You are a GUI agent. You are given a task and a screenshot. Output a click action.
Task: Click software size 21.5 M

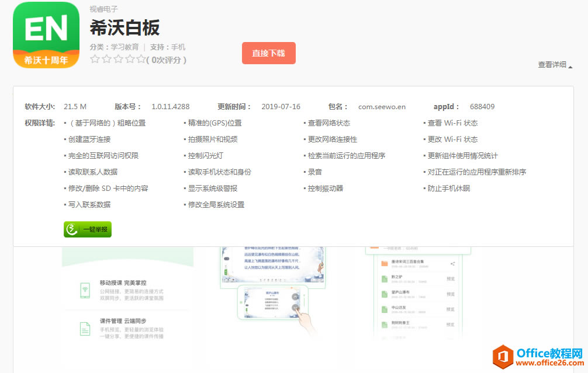click(75, 107)
